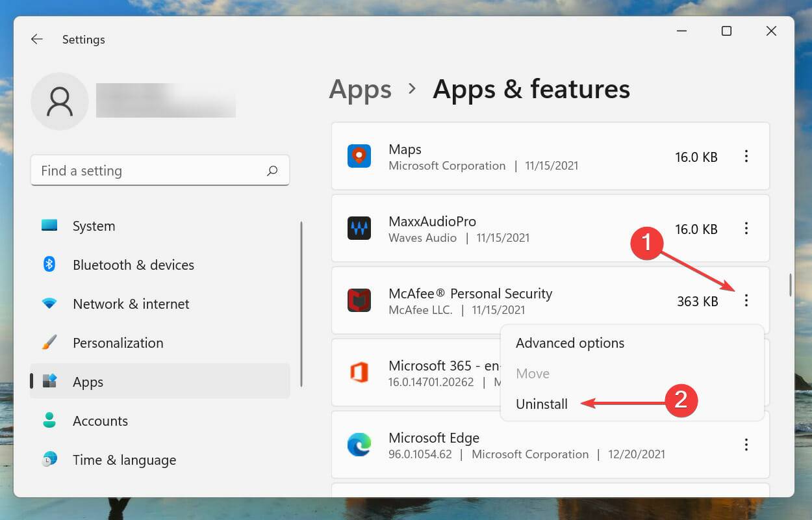Click the MaxxAudioPro app icon
The height and width of the screenshot is (520, 812).
359,228
